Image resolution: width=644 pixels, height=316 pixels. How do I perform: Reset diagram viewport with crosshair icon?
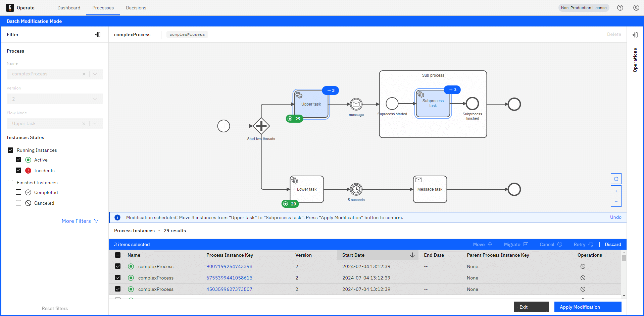(x=616, y=179)
